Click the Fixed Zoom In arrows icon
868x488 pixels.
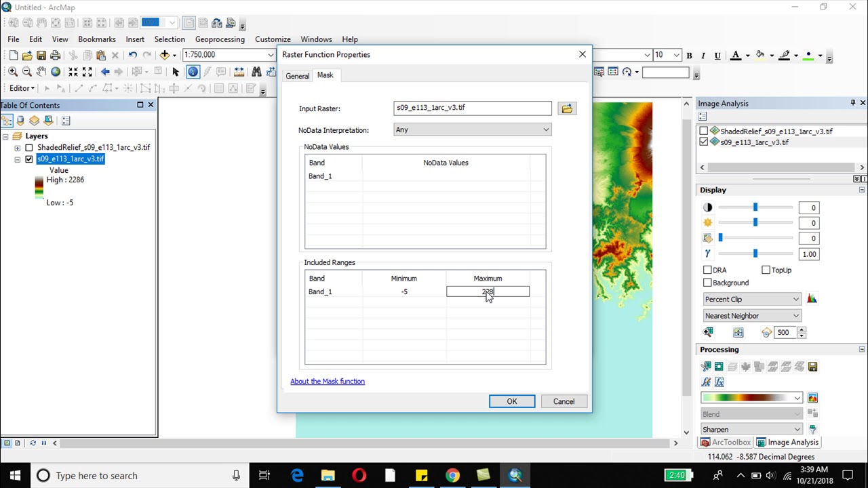tap(73, 72)
